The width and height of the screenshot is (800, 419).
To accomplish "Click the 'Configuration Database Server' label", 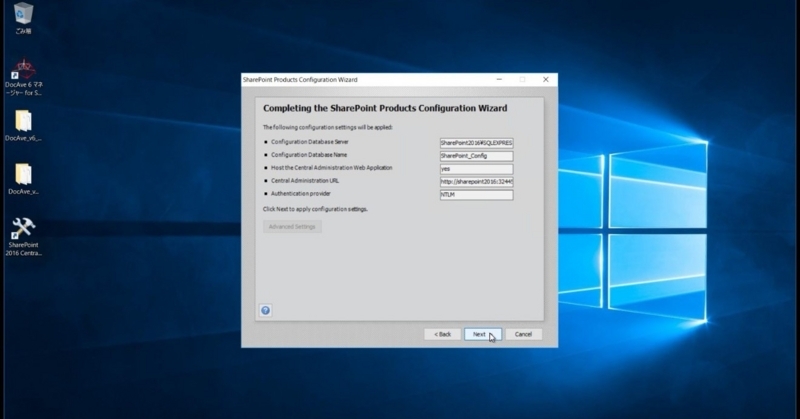I will (x=310, y=142).
